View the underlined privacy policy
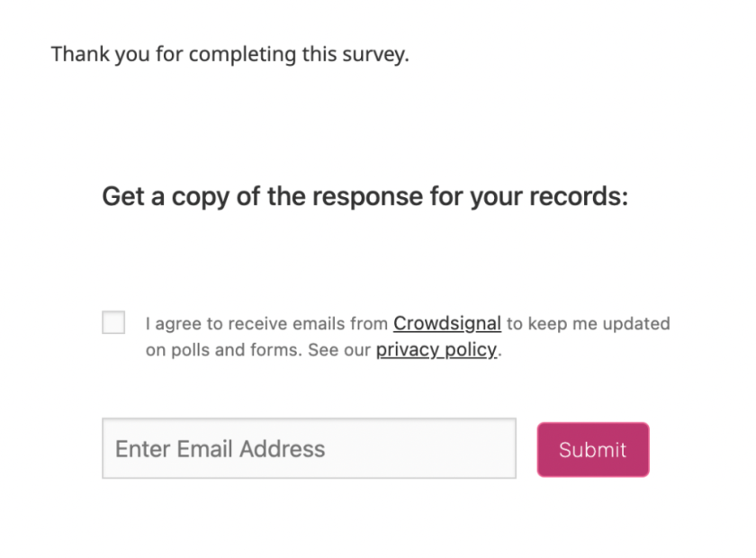The image size is (756, 558). point(436,350)
